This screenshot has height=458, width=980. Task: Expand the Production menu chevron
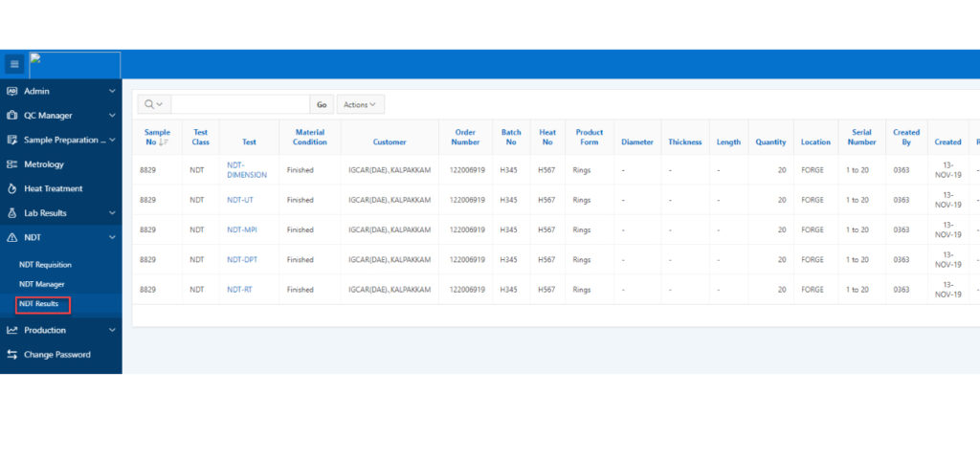112,330
